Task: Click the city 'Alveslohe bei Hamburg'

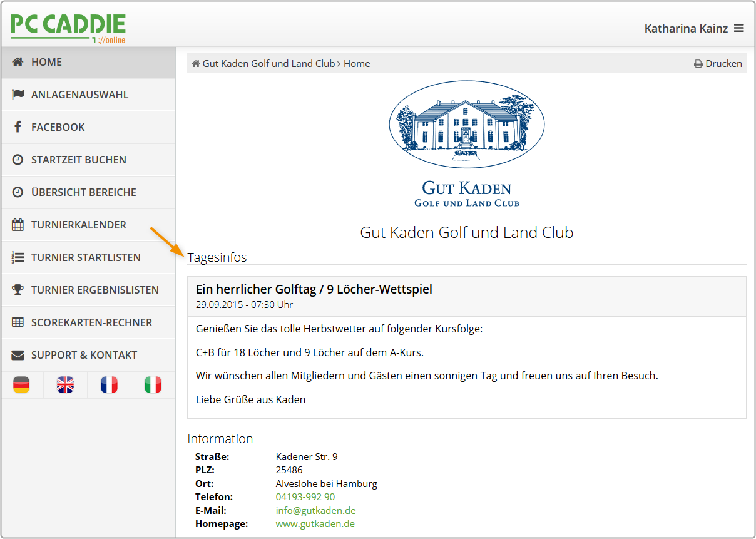Action: point(327,484)
